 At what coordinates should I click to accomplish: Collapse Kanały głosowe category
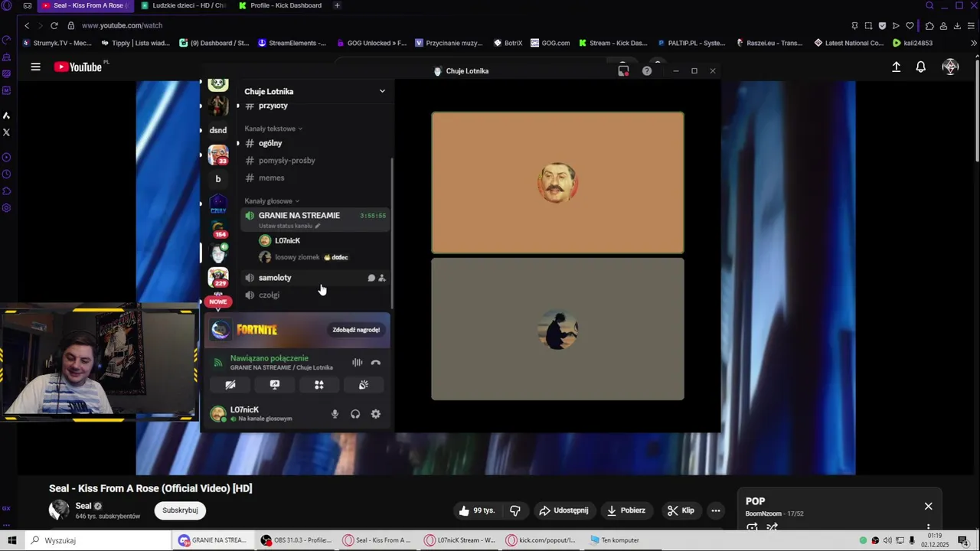click(x=272, y=201)
